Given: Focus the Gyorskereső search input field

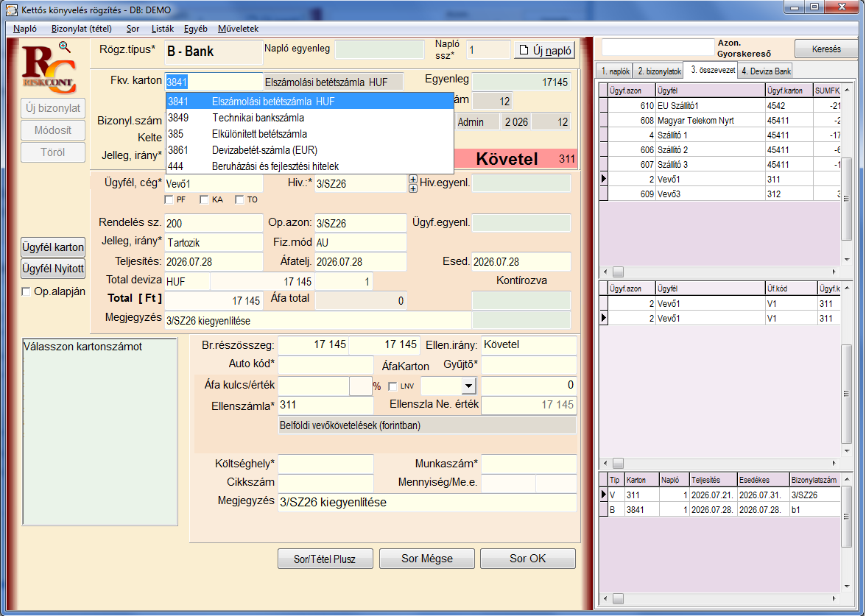Looking at the screenshot, I should (657, 47).
